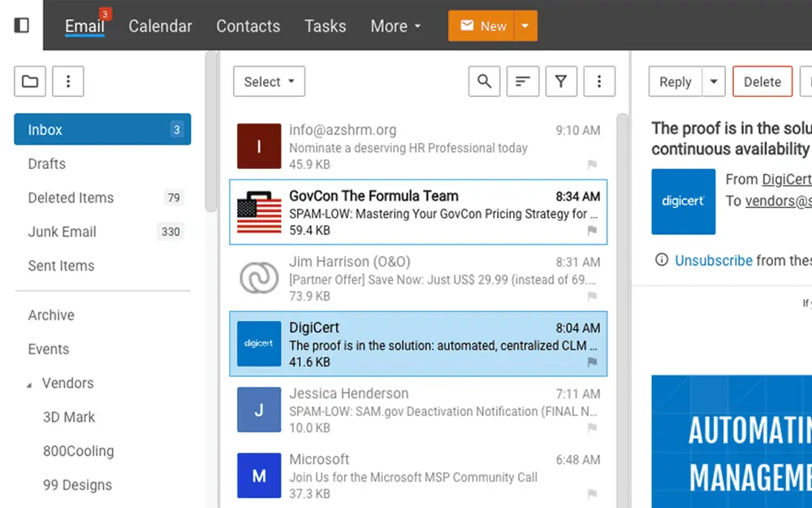
Task: Click the Jim Harrison O&O avatar
Action: coord(259,278)
